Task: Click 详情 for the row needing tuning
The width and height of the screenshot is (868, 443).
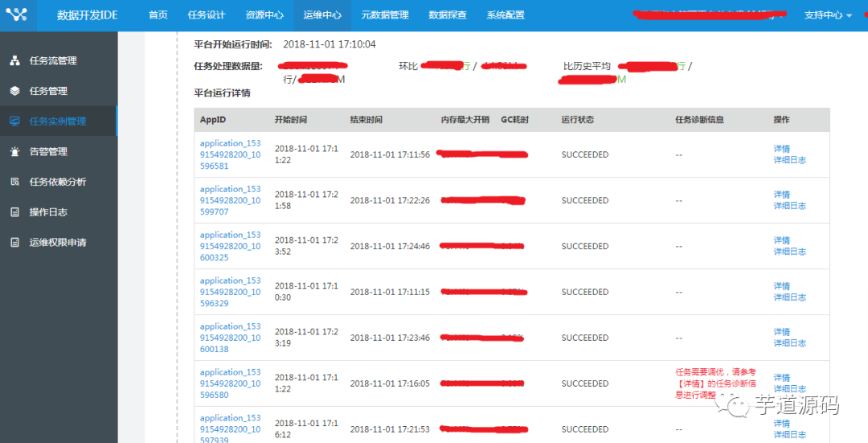Action: point(781,378)
